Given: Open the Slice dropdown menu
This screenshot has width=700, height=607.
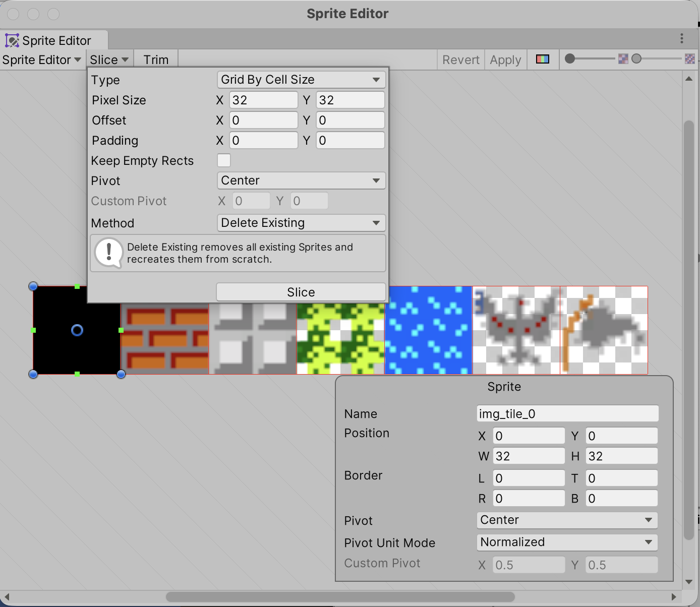Looking at the screenshot, I should 109,59.
